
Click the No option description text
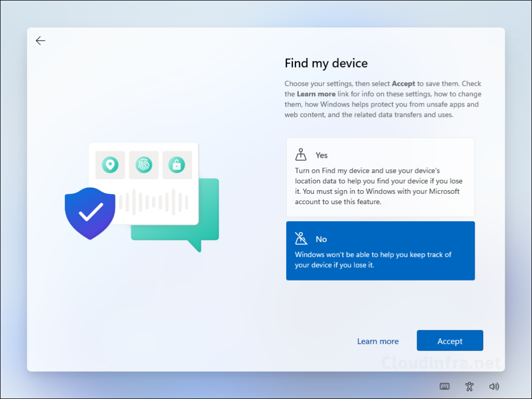click(x=373, y=260)
